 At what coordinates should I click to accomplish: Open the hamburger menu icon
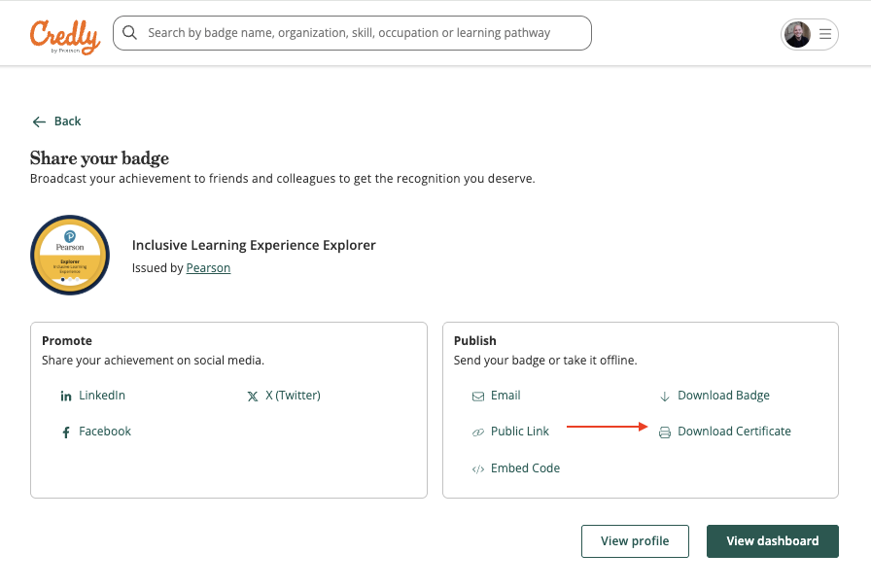click(825, 34)
